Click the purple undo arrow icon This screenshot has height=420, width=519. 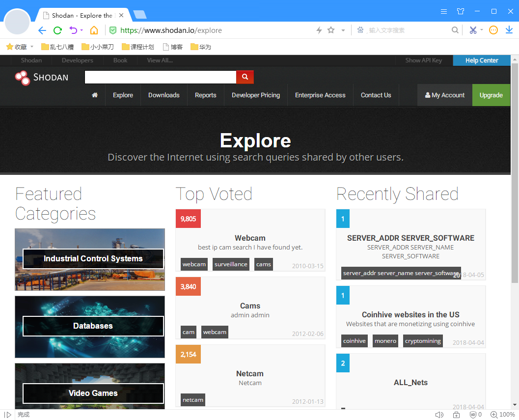coord(73,30)
